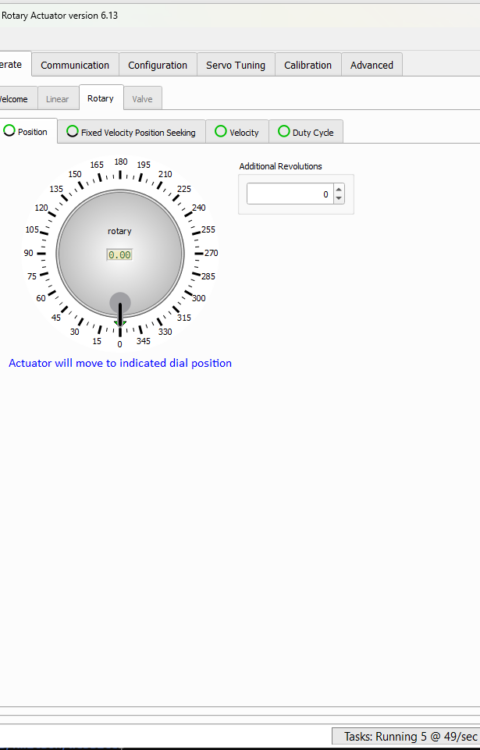Screen dimensions: 480x750
Task: Click the Additional Revolutions input field
Action: pyautogui.click(x=290, y=194)
